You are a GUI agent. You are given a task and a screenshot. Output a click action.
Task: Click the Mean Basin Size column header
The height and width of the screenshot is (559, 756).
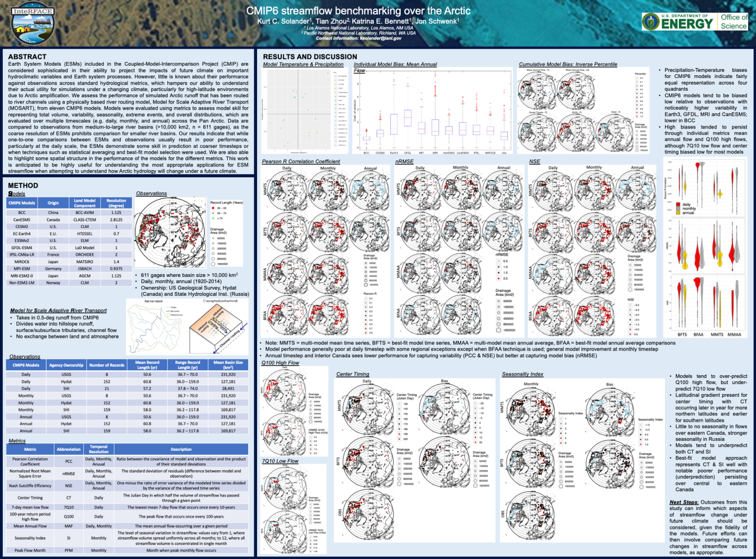228,365
